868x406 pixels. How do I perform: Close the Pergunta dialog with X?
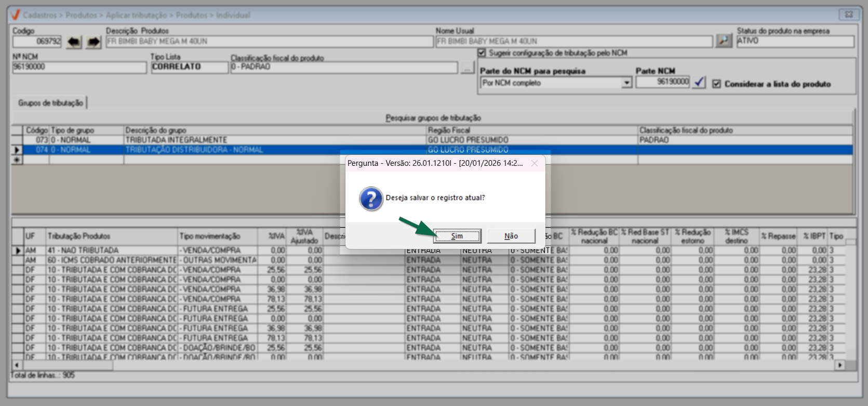[x=535, y=163]
